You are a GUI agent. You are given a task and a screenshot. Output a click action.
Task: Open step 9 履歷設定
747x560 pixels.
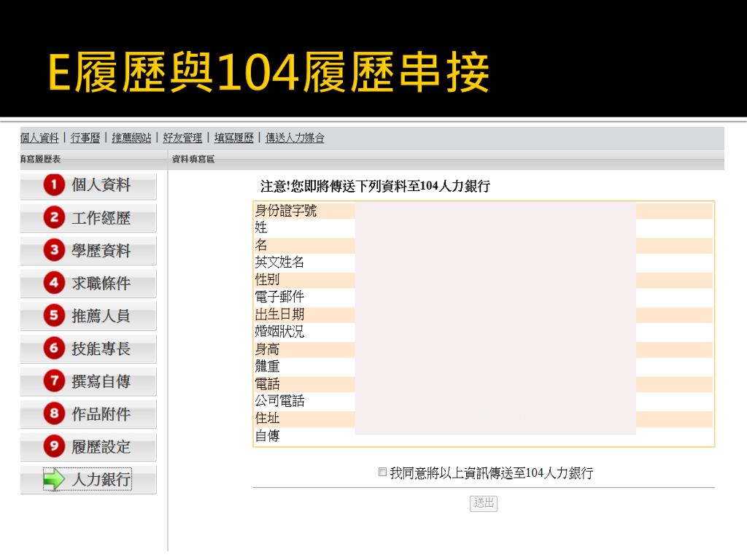pyautogui.click(x=88, y=447)
